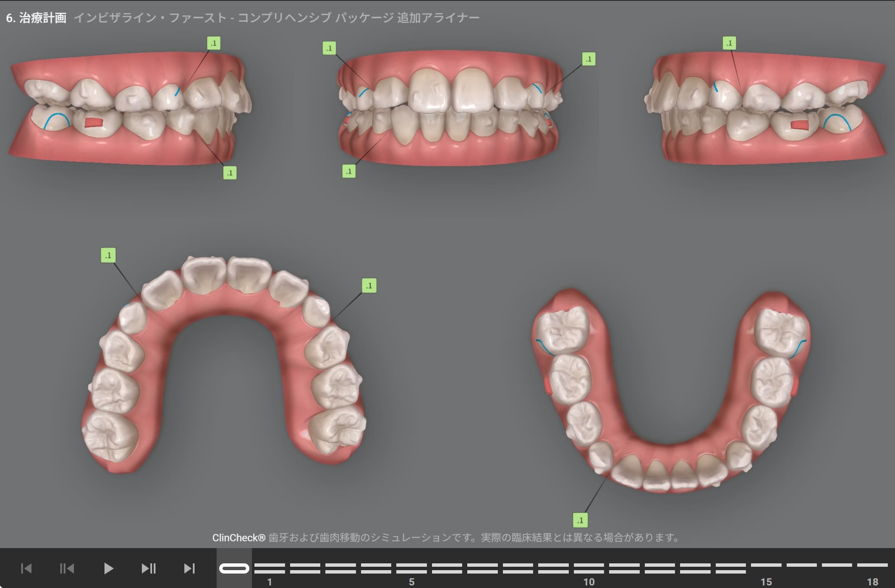Click the インビザライン・ファースト package subtitle
895x588 pixels.
pos(277,17)
